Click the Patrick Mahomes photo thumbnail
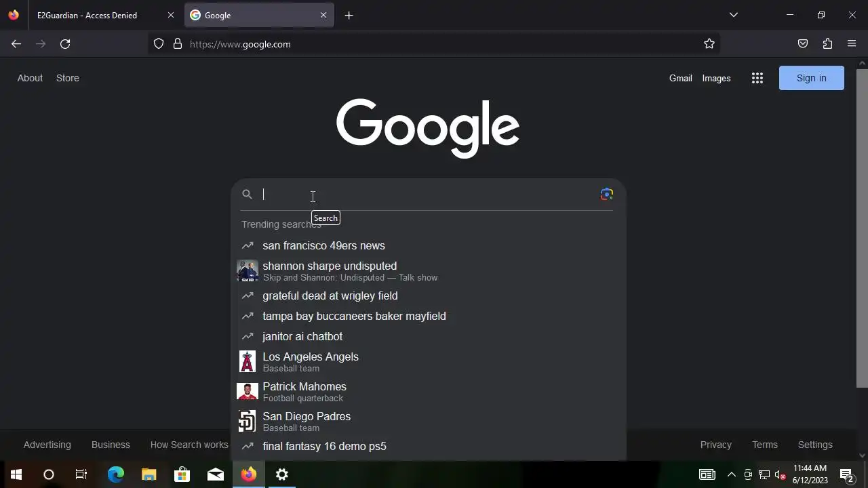The width and height of the screenshot is (868, 488). 248,392
